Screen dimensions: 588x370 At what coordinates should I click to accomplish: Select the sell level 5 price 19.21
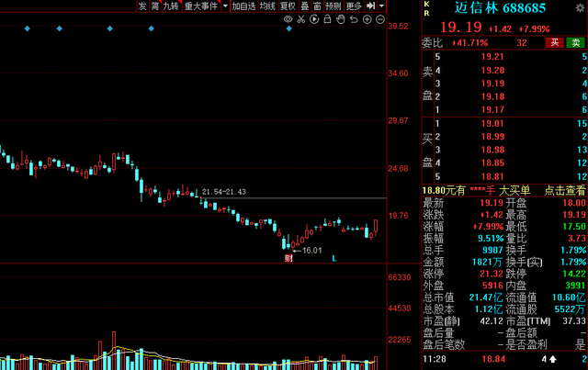pos(492,57)
